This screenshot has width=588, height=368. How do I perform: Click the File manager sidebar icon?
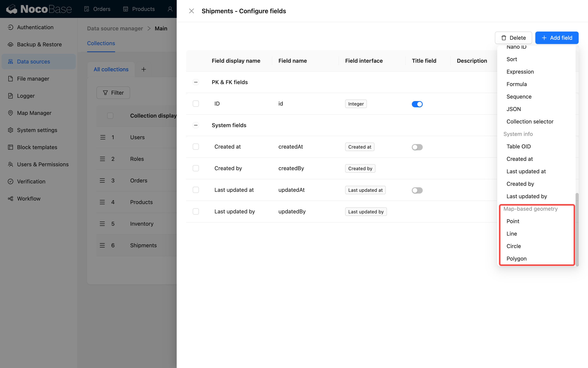tap(10, 79)
